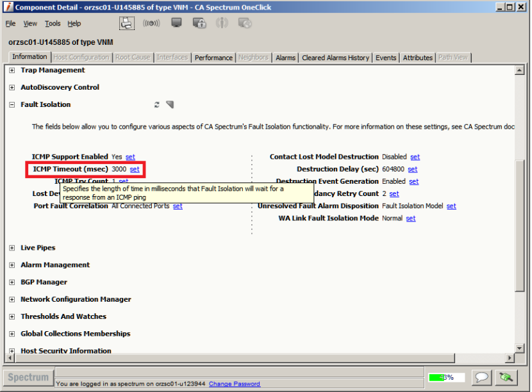The image size is (532, 392).
Task: Click the chat bubble icon in status bar
Action: pos(483,377)
